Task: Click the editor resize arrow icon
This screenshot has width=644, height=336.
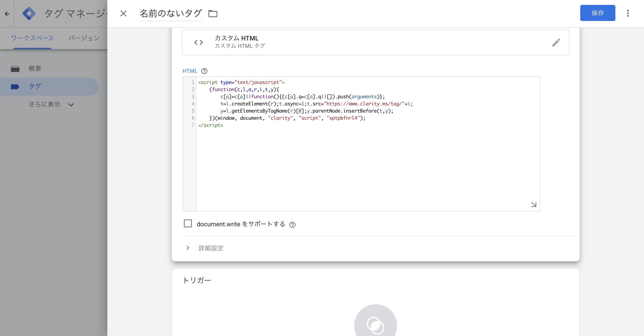Action: 534,204
